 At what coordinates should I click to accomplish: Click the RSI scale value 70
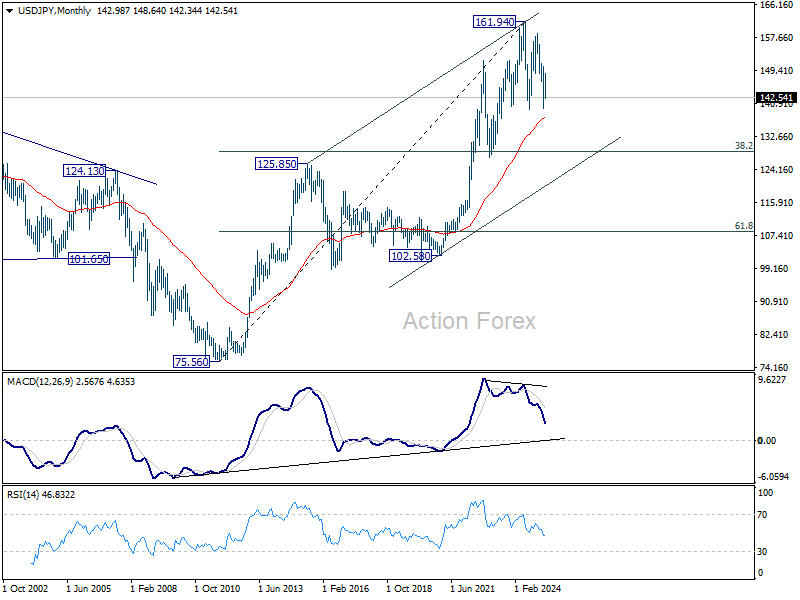coord(762,515)
